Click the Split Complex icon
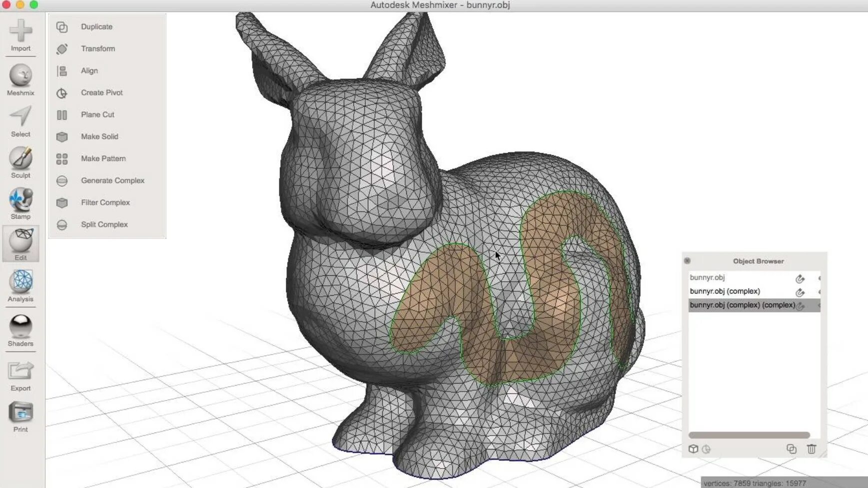868x488 pixels. (x=62, y=225)
